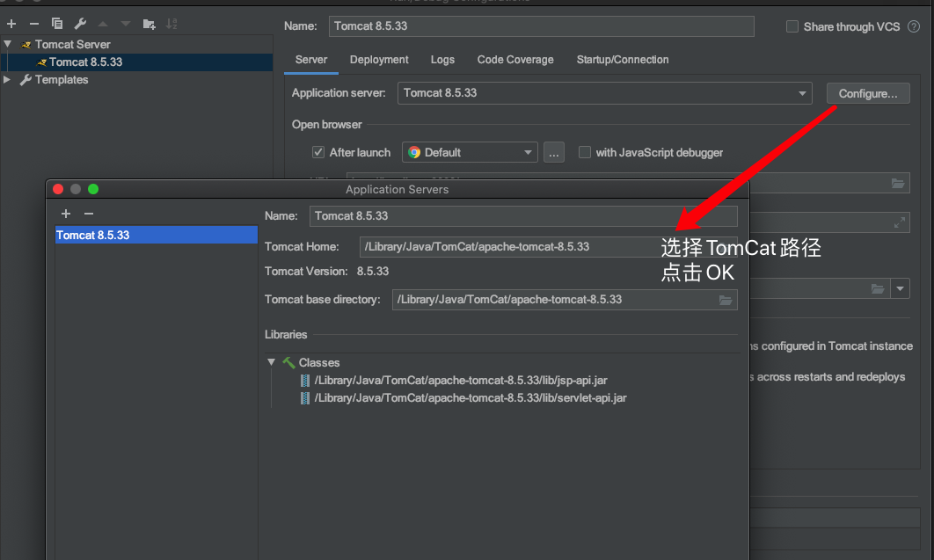Switch to the Deployment tab
934x560 pixels.
[x=379, y=60]
